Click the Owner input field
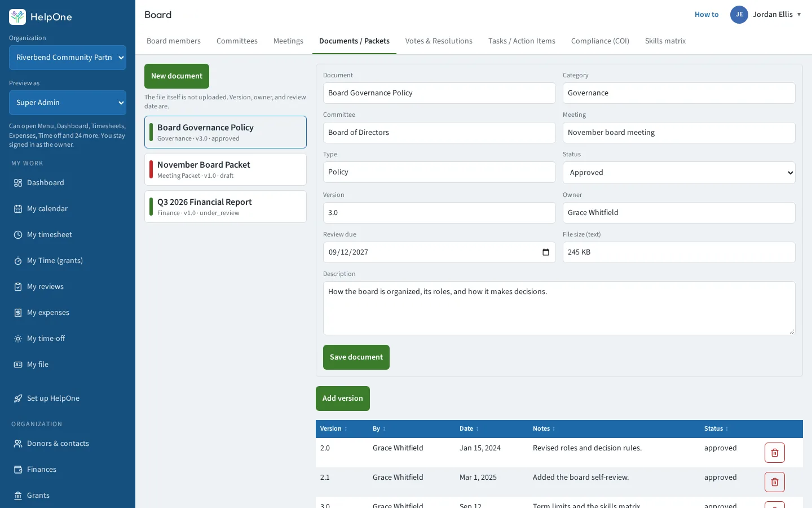The height and width of the screenshot is (508, 812). [x=679, y=213]
